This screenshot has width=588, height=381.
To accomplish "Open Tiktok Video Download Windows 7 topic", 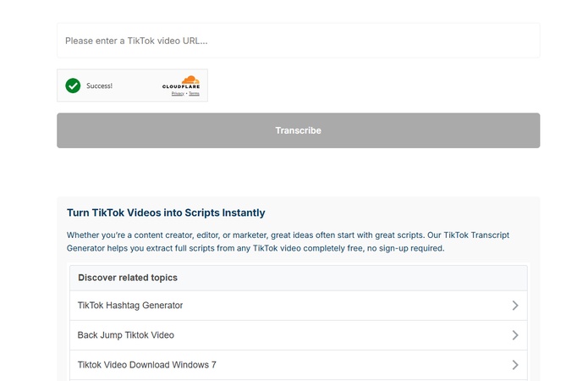I will 298,365.
